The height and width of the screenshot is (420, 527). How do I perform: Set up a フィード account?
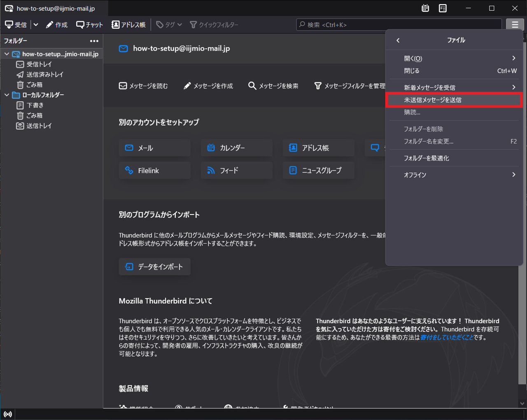point(237,170)
